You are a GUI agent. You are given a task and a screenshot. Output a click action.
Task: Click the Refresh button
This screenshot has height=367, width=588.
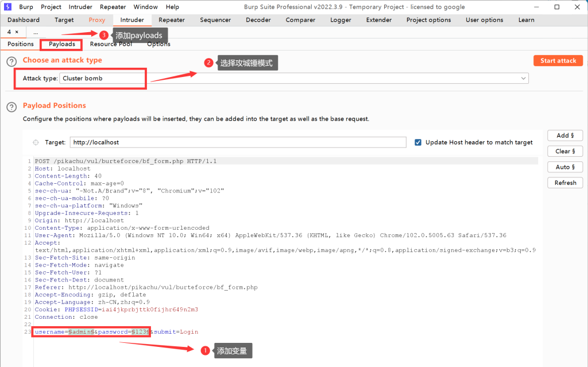pos(565,183)
